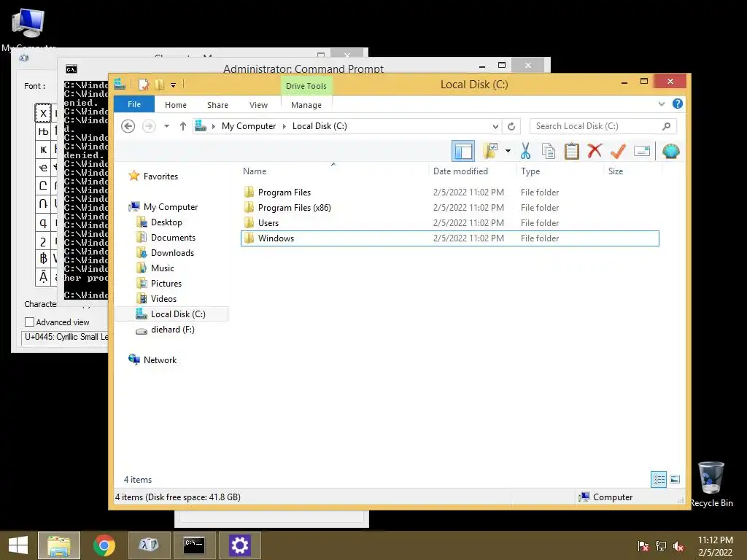Open the Start button on taskbar
The height and width of the screenshot is (560, 747).
click(x=18, y=545)
